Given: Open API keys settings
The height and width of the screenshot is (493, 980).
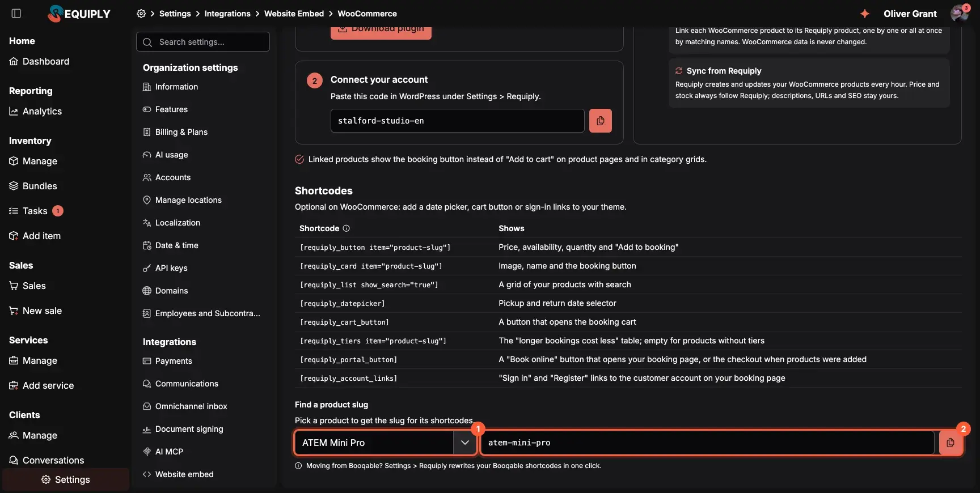Looking at the screenshot, I should click(x=165, y=268).
